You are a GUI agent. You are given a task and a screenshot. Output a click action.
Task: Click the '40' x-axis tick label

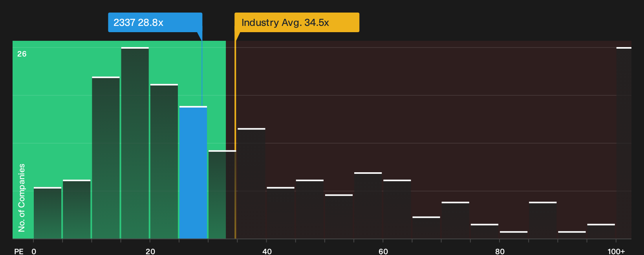pyautogui.click(x=267, y=251)
